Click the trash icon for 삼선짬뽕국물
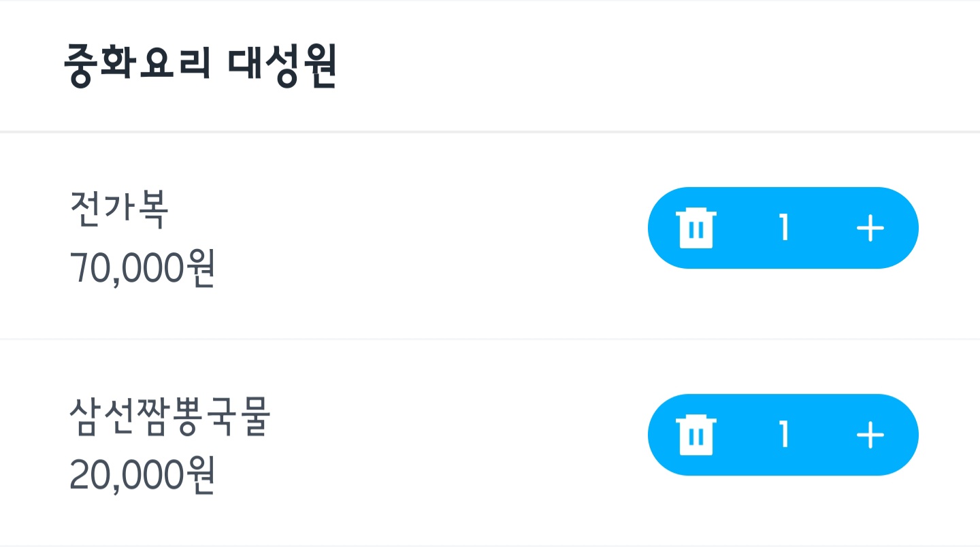This screenshot has width=980, height=547. (697, 435)
